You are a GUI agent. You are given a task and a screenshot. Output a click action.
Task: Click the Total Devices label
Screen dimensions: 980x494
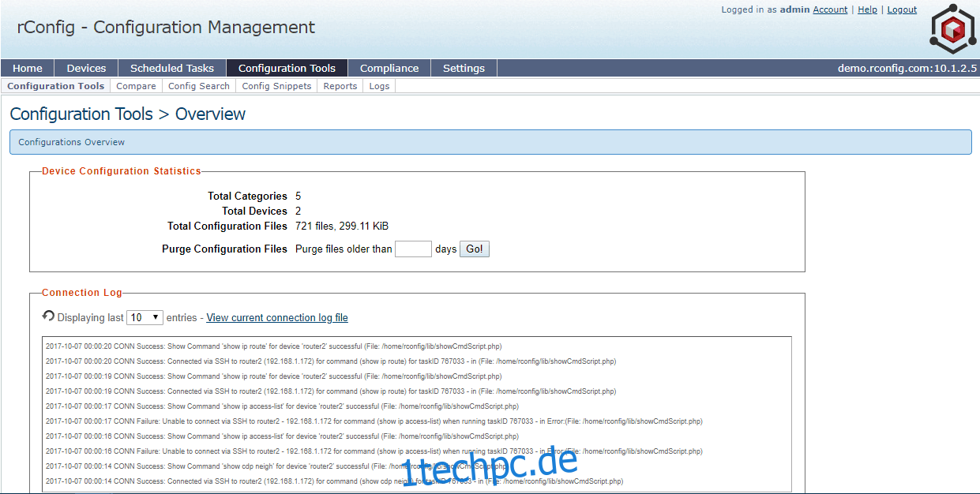(x=254, y=211)
